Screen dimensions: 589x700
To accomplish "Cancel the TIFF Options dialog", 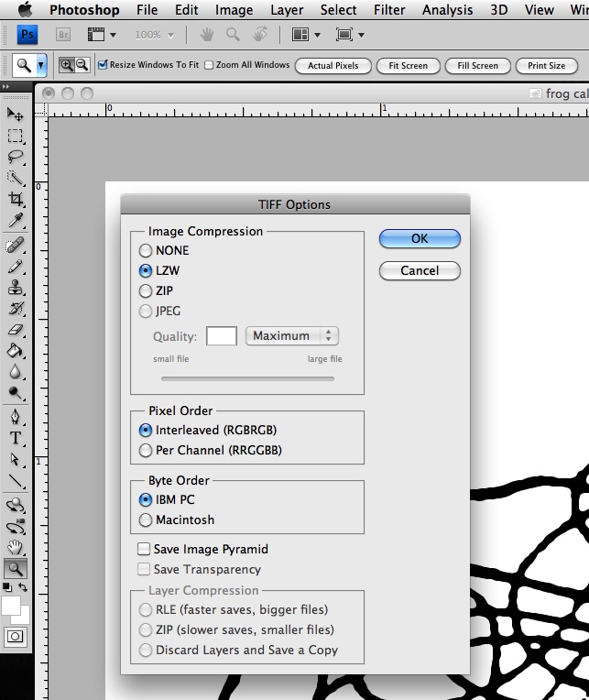I will (420, 271).
